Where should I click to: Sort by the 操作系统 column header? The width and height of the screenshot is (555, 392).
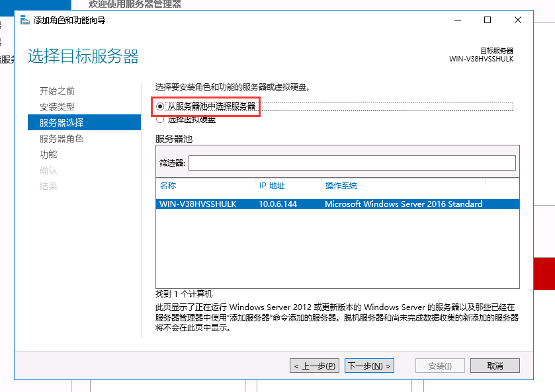pyautogui.click(x=341, y=185)
